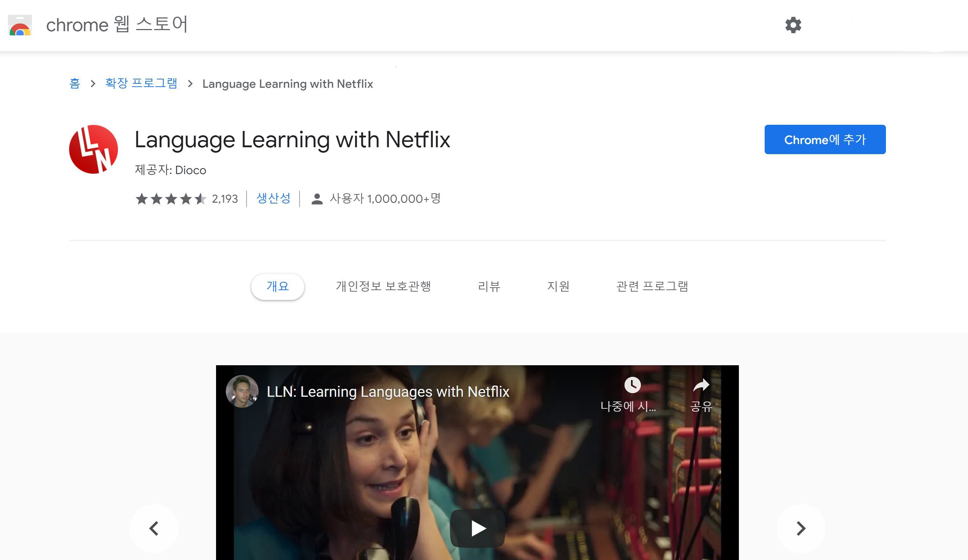Play the LLN YouTube video
This screenshot has width=968, height=560.
pos(477,528)
